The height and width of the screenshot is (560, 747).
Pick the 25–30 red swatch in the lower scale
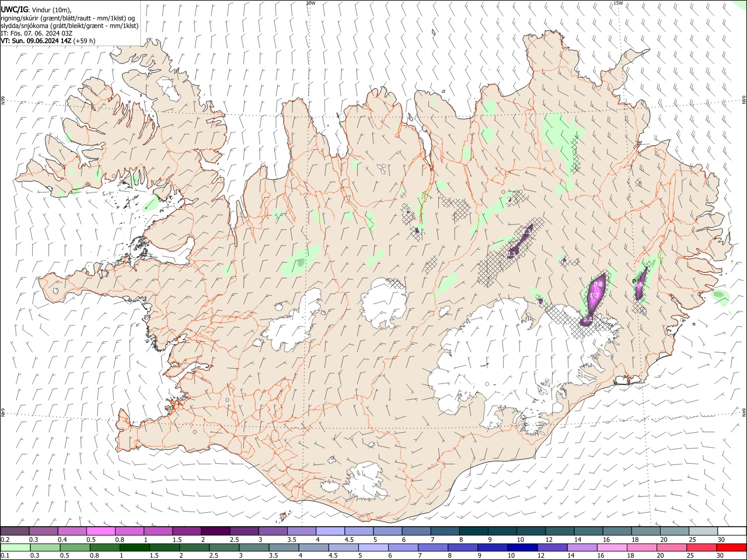pyautogui.click(x=703, y=548)
